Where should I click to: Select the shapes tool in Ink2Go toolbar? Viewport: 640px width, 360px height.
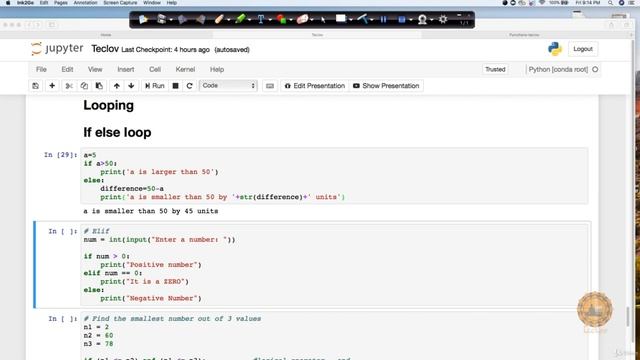(x=281, y=19)
